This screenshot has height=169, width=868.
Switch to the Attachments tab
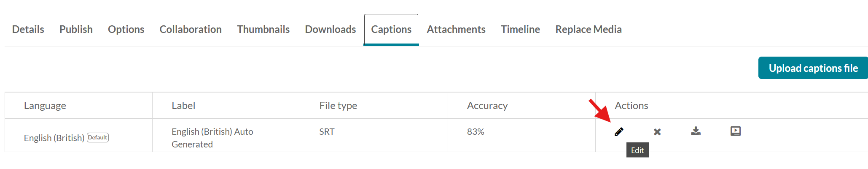pyautogui.click(x=456, y=29)
